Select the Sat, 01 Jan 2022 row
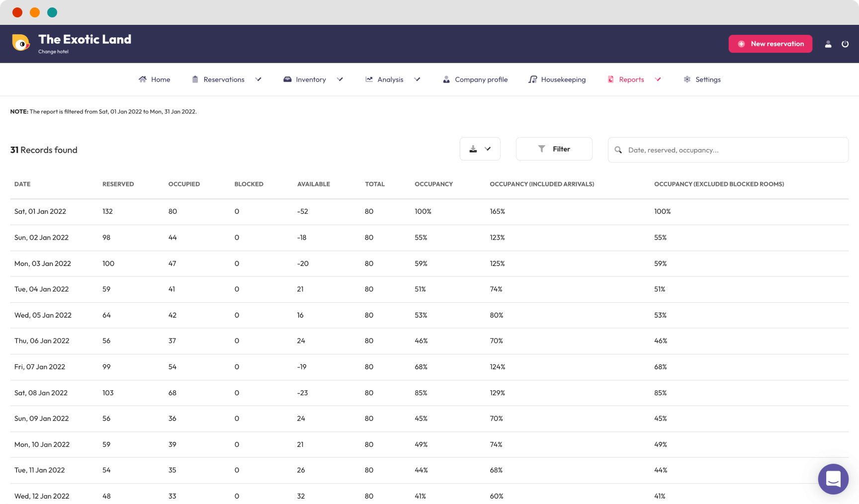The height and width of the screenshot is (504, 859). pos(40,212)
